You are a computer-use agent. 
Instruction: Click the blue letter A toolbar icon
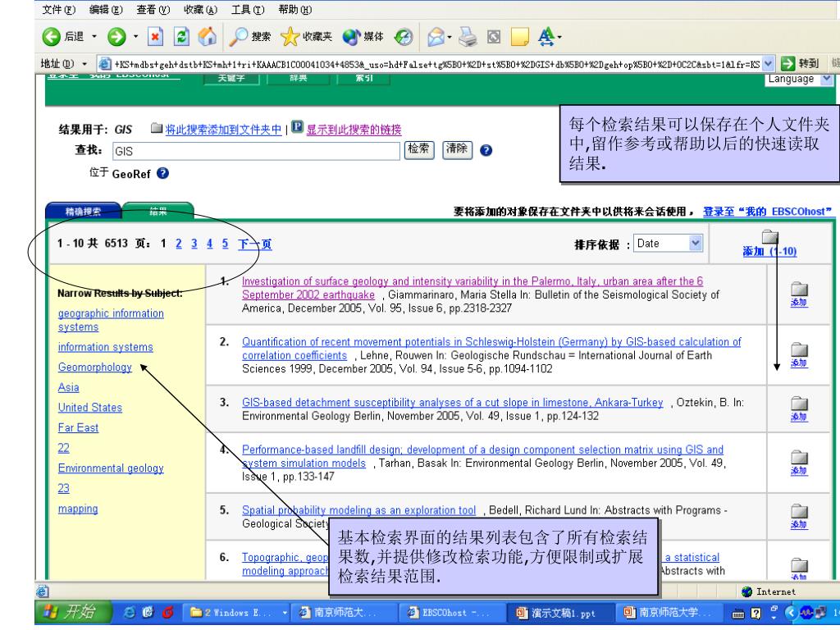[x=546, y=36]
